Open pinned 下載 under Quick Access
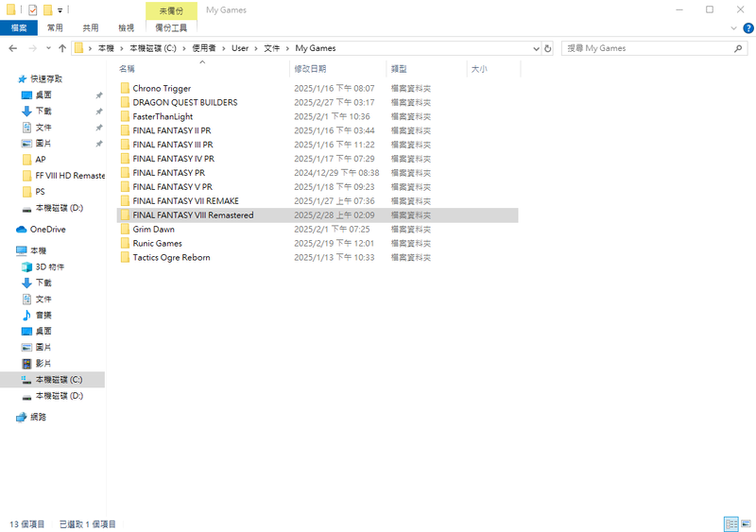 pos(43,111)
